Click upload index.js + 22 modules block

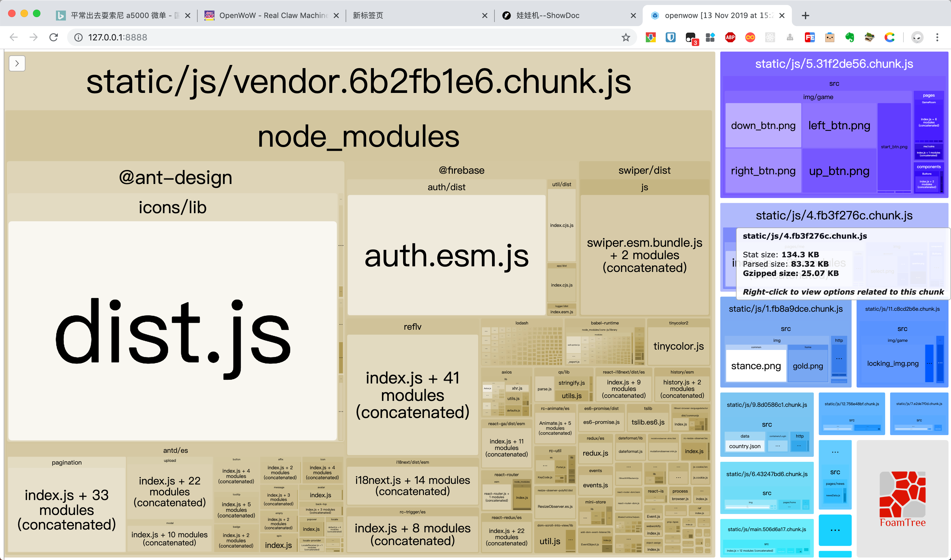pos(170,491)
